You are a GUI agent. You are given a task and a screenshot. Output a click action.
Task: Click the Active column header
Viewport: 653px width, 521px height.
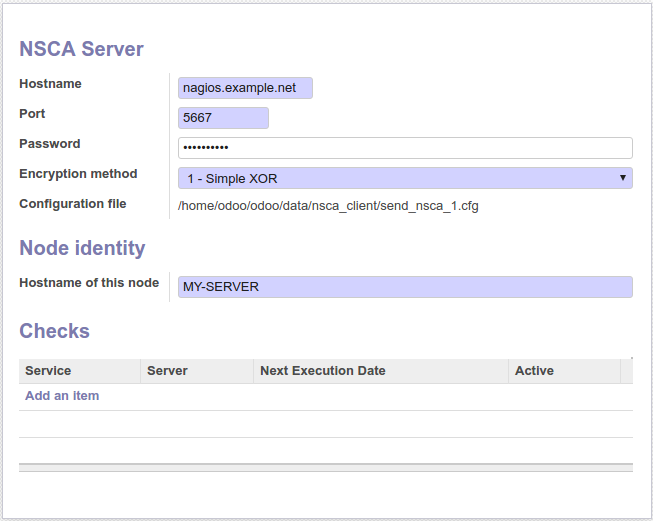(x=534, y=371)
